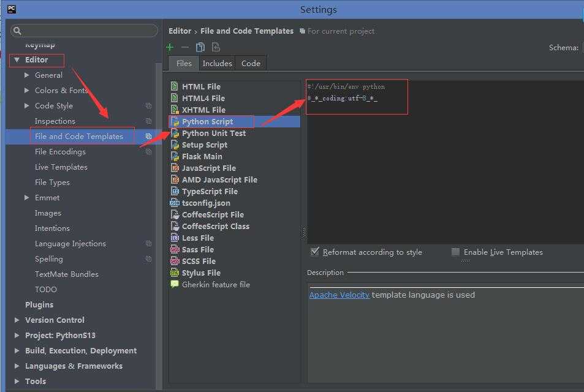Click the Less File icon
The image size is (584, 392).
[x=175, y=238]
